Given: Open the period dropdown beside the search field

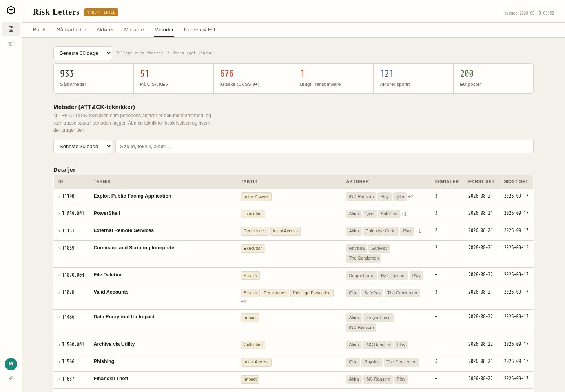Looking at the screenshot, I should click(83, 147).
